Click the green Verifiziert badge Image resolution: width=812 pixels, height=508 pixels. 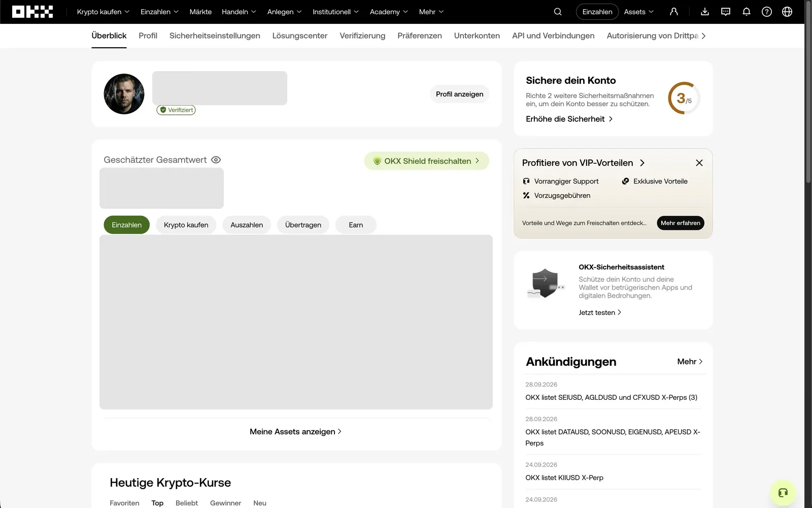[176, 110]
